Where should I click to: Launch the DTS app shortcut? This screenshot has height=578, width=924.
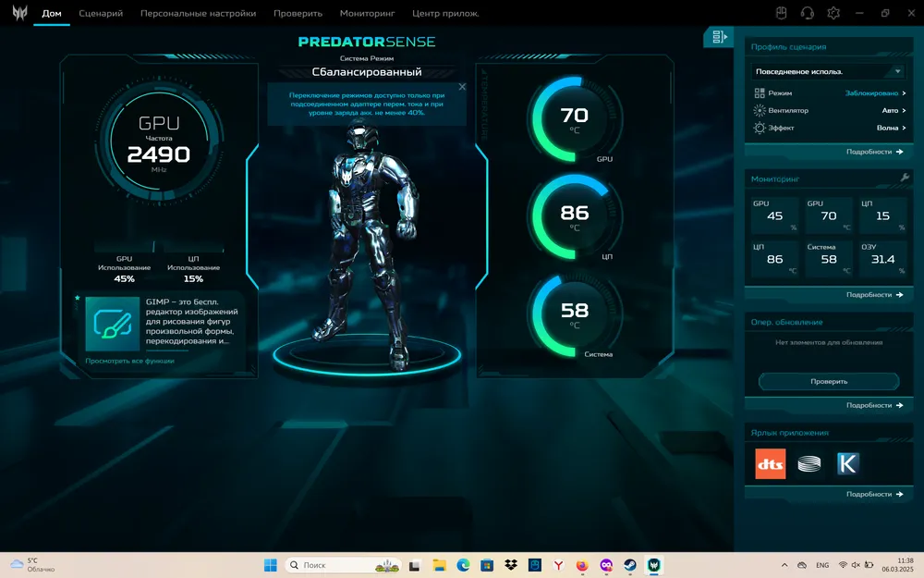pos(771,463)
